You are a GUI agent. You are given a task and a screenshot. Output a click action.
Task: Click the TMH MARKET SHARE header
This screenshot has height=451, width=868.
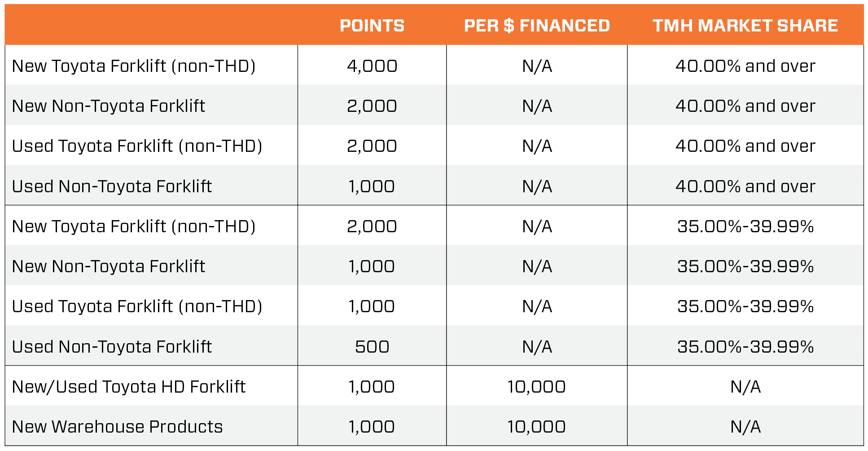pos(745,26)
